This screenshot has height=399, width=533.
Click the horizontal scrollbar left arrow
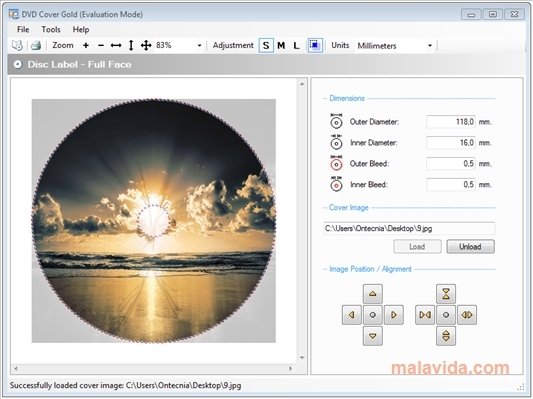pos(16,368)
